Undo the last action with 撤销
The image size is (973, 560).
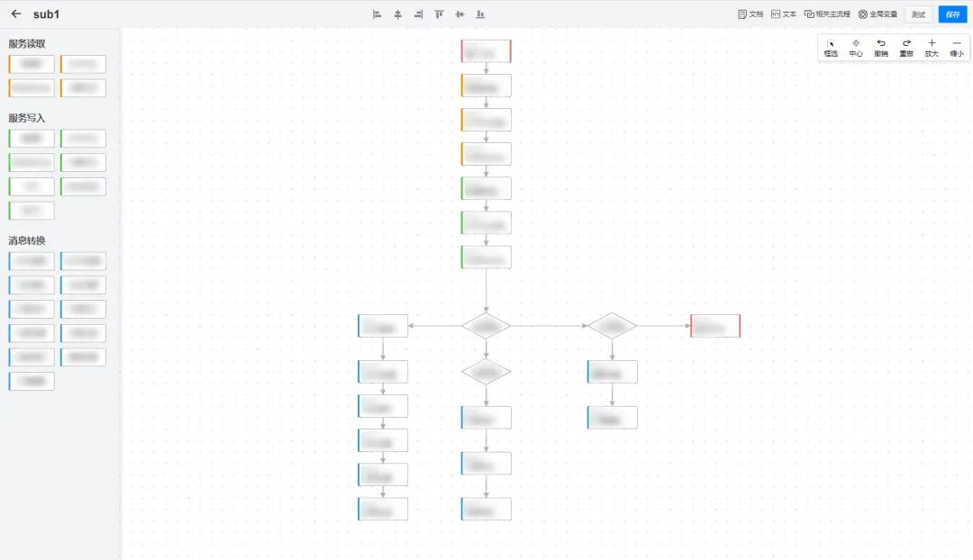880,47
